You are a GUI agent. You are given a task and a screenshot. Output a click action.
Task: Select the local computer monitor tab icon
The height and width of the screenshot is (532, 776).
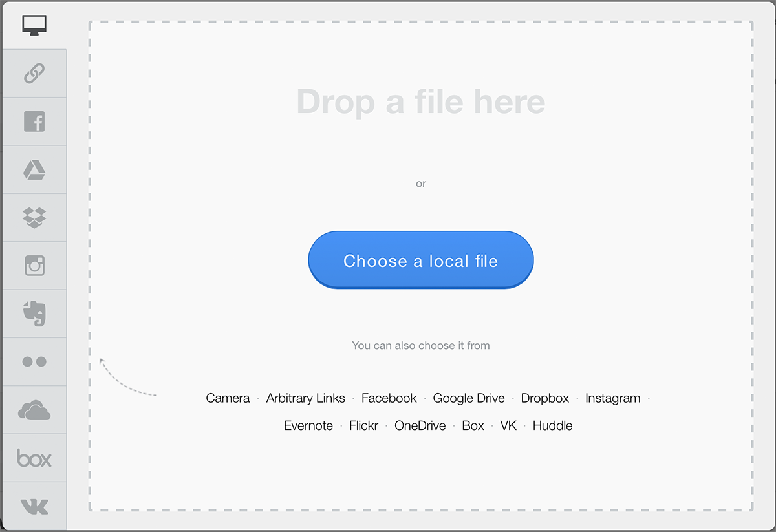coord(34,25)
